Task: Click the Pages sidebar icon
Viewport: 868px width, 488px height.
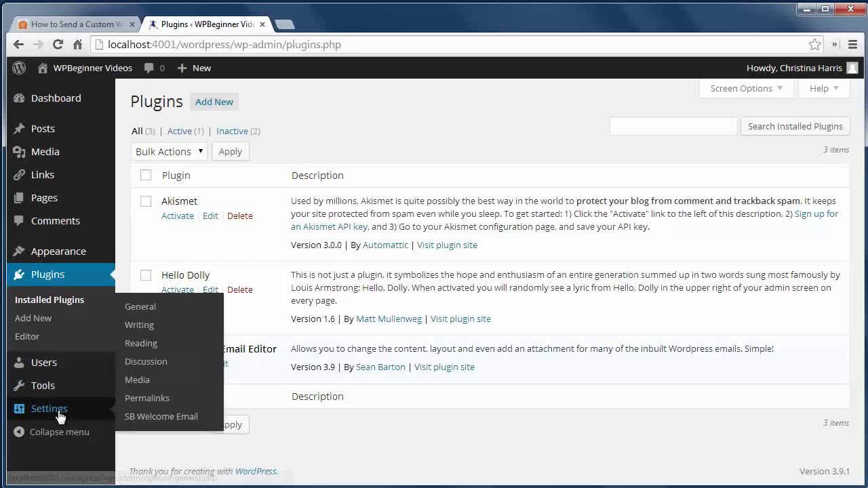Action: tap(19, 197)
